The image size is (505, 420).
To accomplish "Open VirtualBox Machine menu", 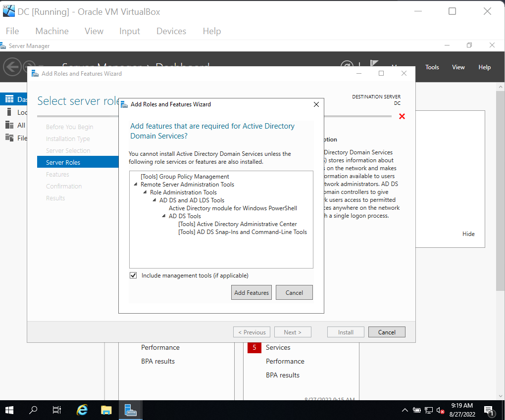I will point(52,31).
